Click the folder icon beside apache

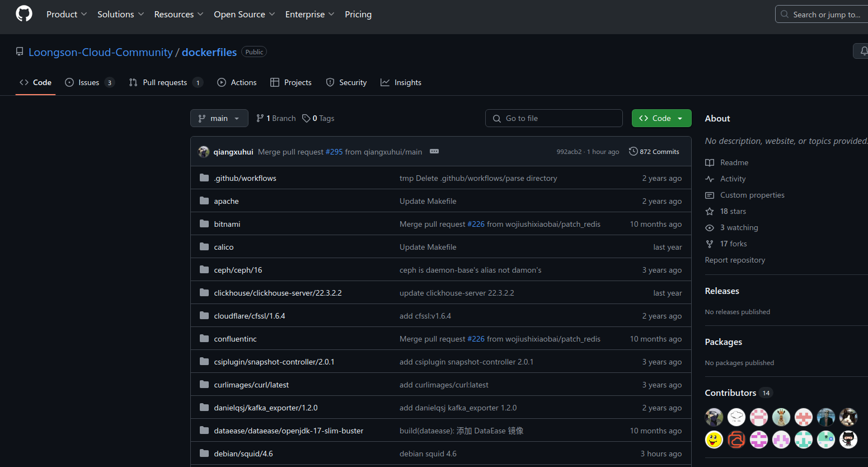[204, 201]
